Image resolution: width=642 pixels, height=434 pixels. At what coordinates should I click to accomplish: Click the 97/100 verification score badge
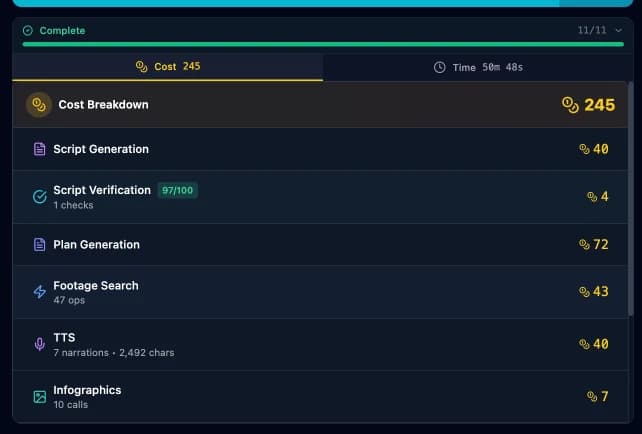click(178, 190)
